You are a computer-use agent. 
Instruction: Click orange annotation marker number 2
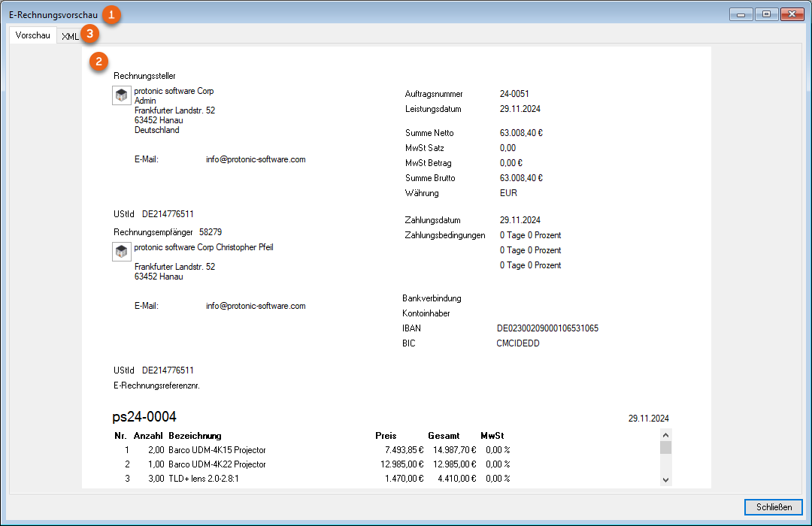[98, 62]
